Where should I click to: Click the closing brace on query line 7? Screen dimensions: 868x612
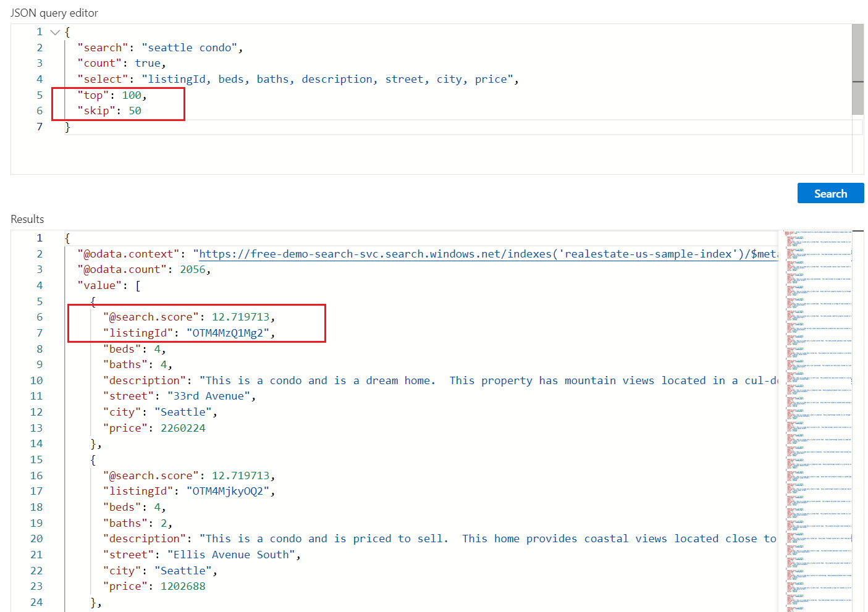68,127
